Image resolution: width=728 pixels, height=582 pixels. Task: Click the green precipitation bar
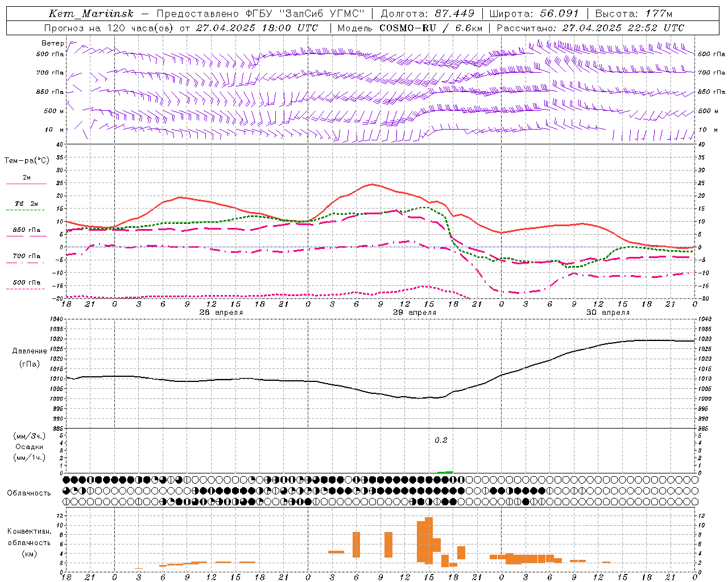[x=445, y=472]
